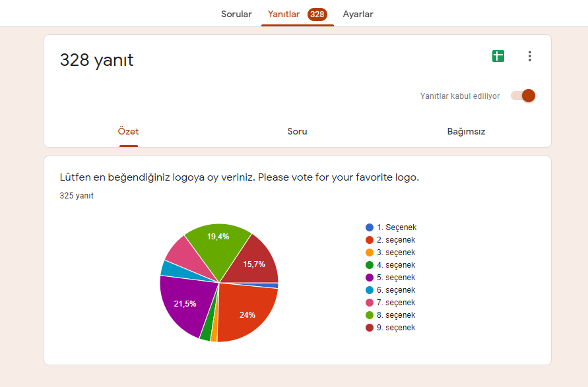
Task: Click the blue '1. Seçenek' legend dot
Action: (x=370, y=227)
